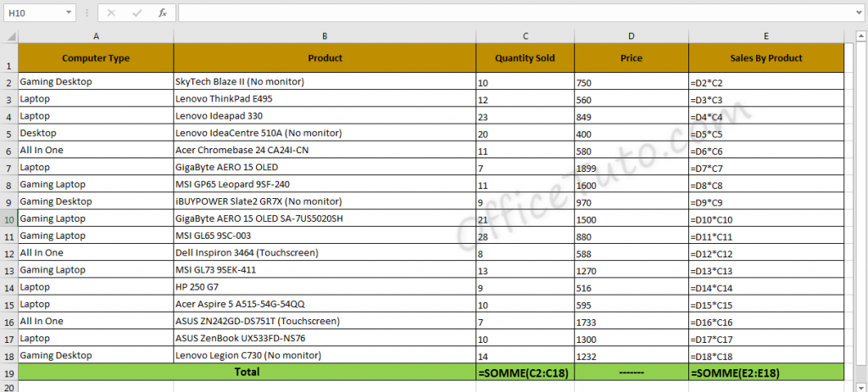Click the Select All corner triangle
Screen dimensions: 868x392
point(9,36)
